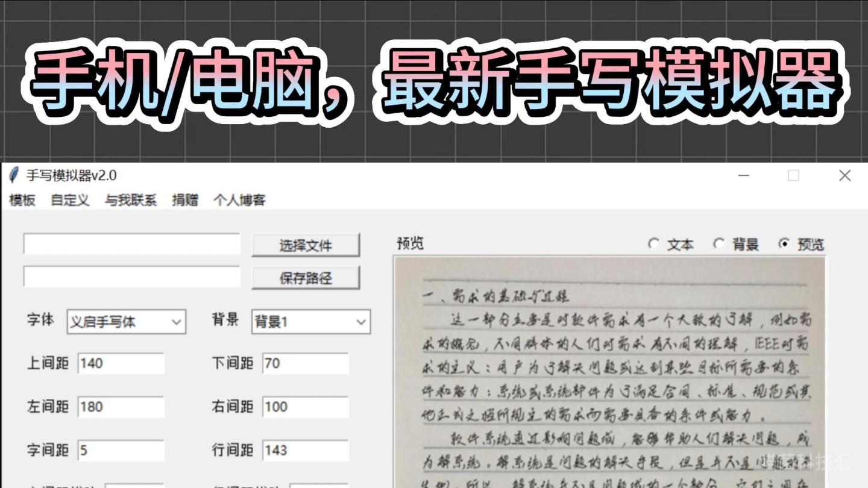This screenshot has height=488, width=868.
Task: Click the 选择文件 button
Action: (306, 245)
